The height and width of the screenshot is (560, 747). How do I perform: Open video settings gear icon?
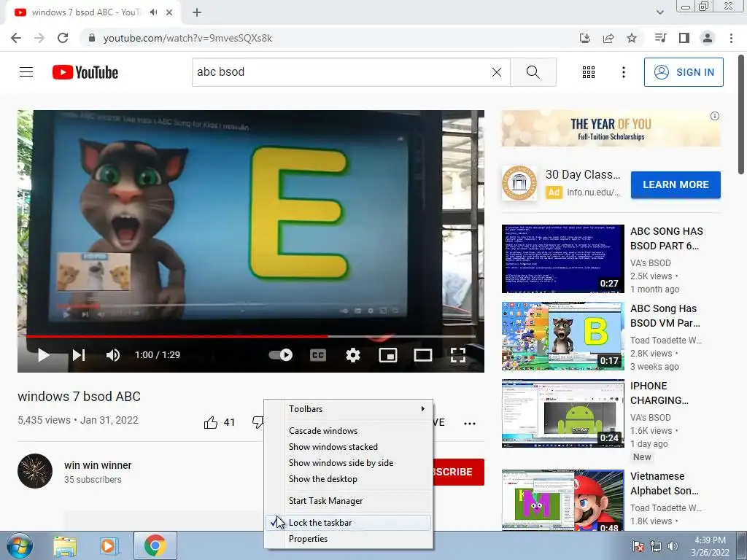point(352,355)
